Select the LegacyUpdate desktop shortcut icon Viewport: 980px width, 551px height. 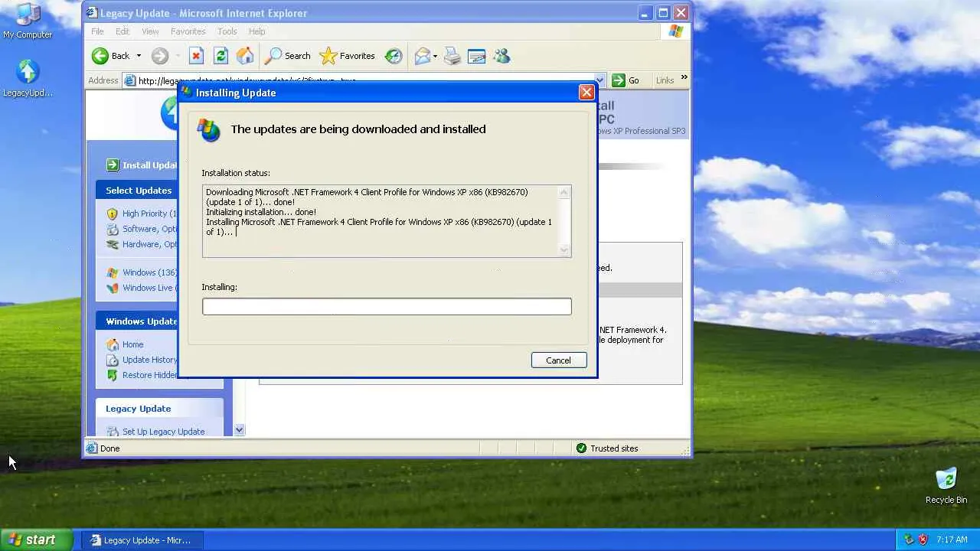pos(28,78)
